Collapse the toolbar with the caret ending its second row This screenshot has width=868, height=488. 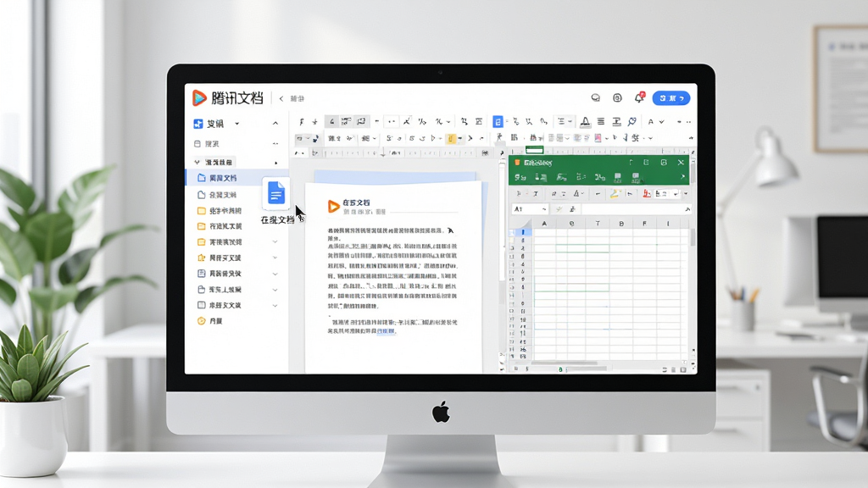pyautogui.click(x=690, y=138)
